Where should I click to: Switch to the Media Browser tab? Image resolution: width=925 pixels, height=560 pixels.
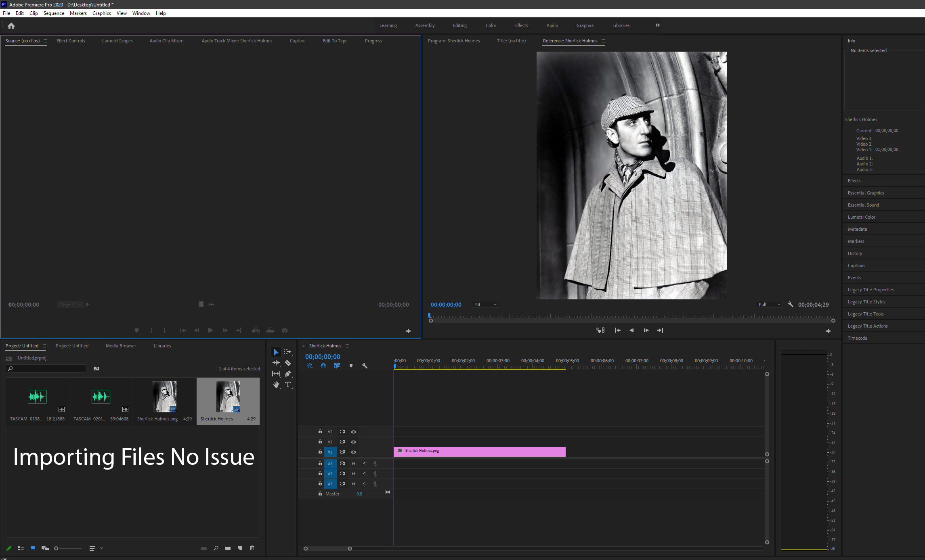coord(120,345)
